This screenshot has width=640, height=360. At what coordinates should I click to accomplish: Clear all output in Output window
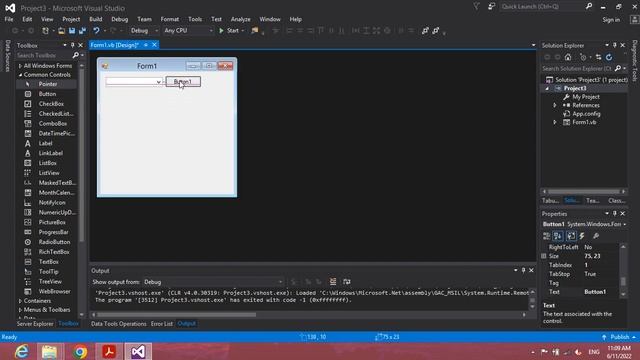[333, 282]
